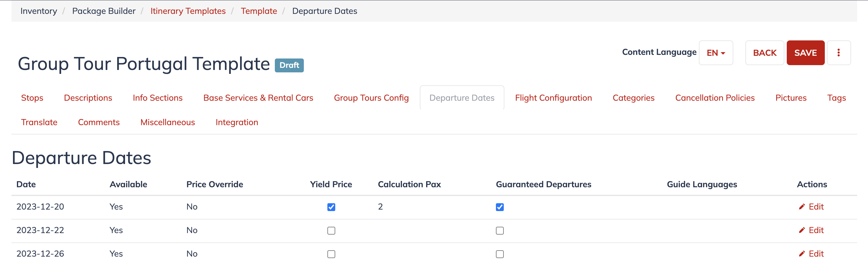Click the Draft status badge
The image size is (868, 278).
(x=289, y=65)
